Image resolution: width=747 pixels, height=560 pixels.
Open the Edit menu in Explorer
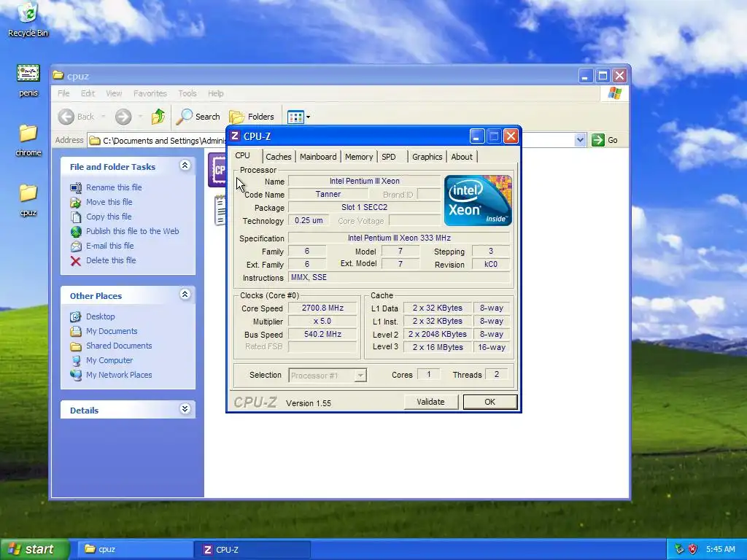[x=88, y=93]
